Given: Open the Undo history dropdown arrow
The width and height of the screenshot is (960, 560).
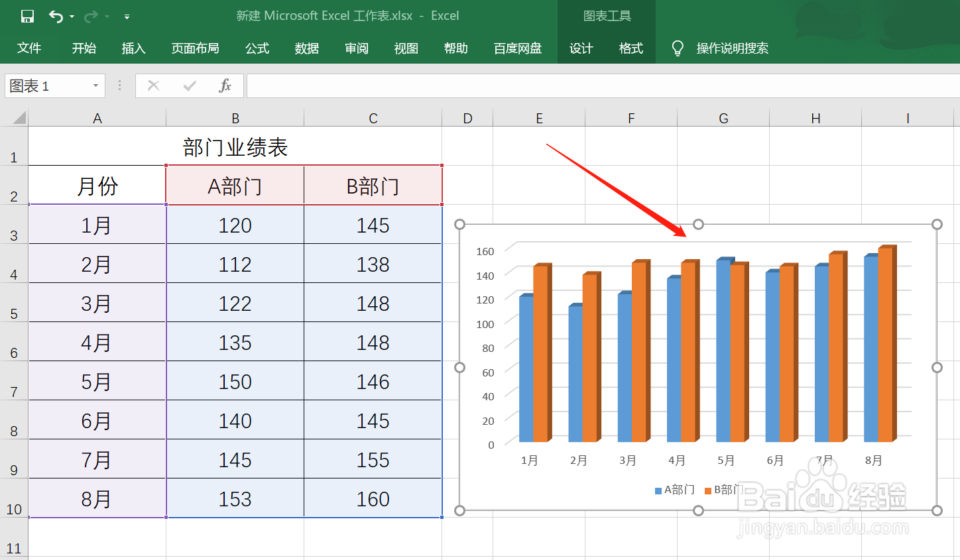Looking at the screenshot, I should click(72, 17).
